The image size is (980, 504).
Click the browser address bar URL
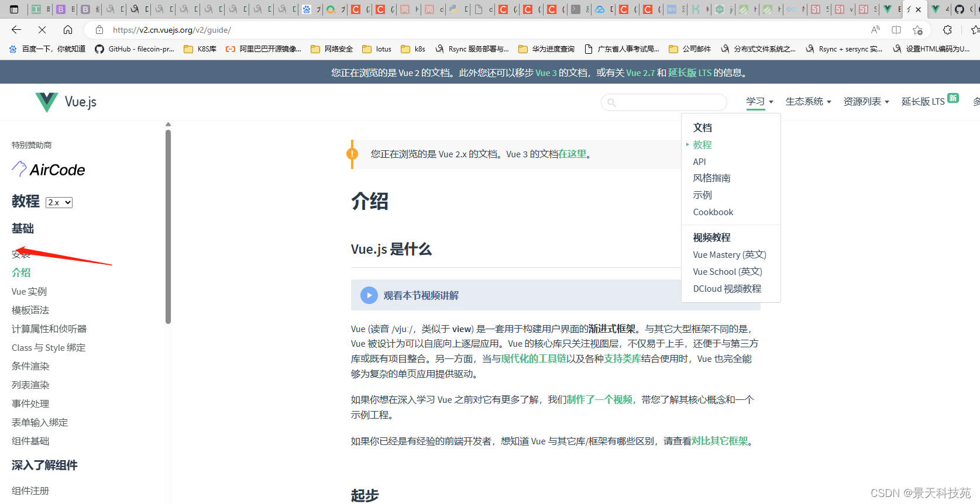(172, 30)
